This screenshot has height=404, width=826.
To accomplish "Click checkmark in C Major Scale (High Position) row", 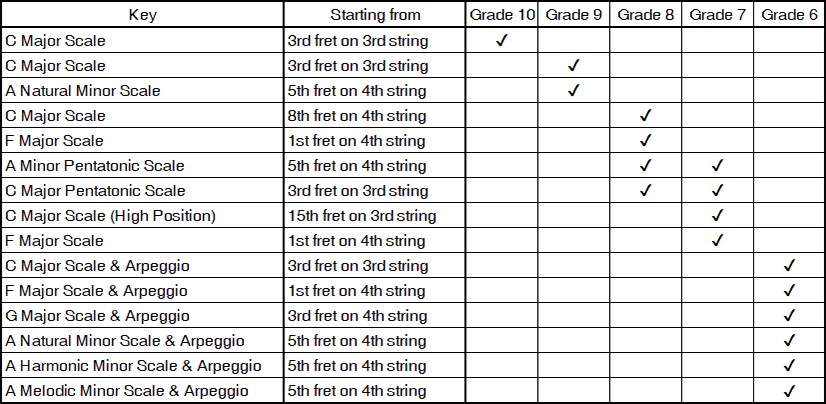I will pyautogui.click(x=717, y=216).
